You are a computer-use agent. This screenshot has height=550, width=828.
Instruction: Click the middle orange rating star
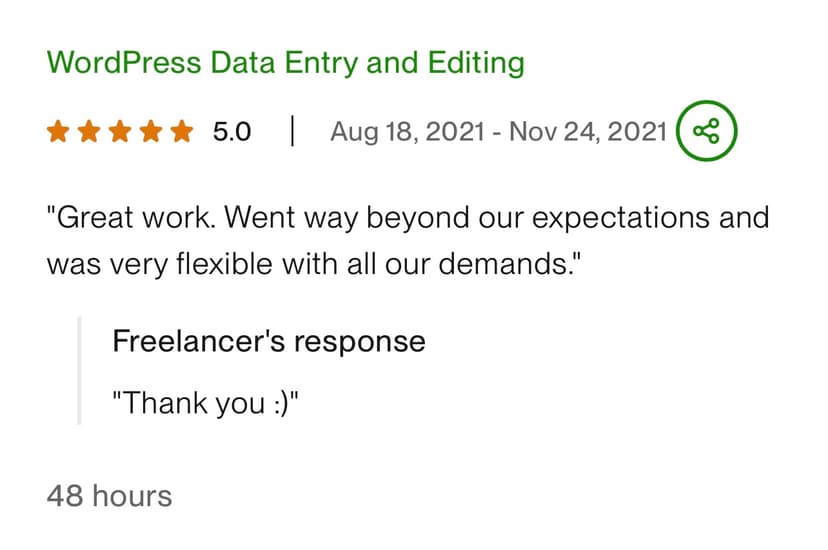click(120, 131)
